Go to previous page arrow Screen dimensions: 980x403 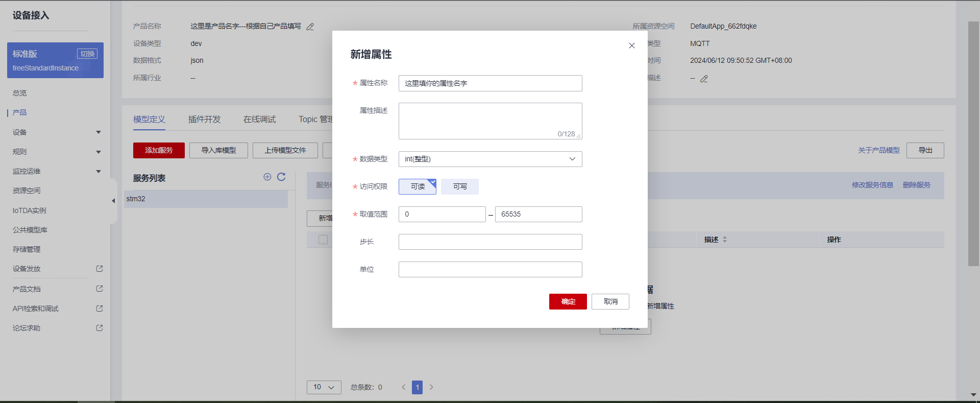(x=403, y=387)
